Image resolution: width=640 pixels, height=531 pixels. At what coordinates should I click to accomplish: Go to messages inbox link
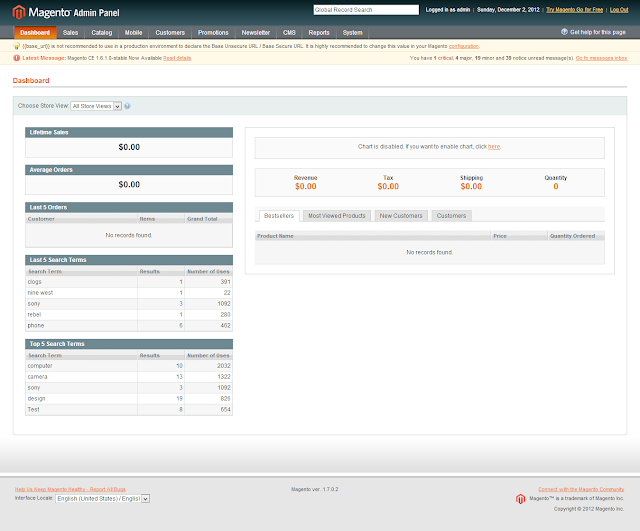tap(601, 58)
